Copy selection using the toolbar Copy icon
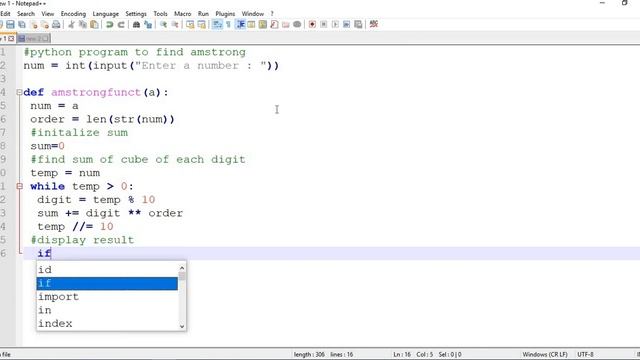The width and height of the screenshot is (640, 360). (83, 24)
